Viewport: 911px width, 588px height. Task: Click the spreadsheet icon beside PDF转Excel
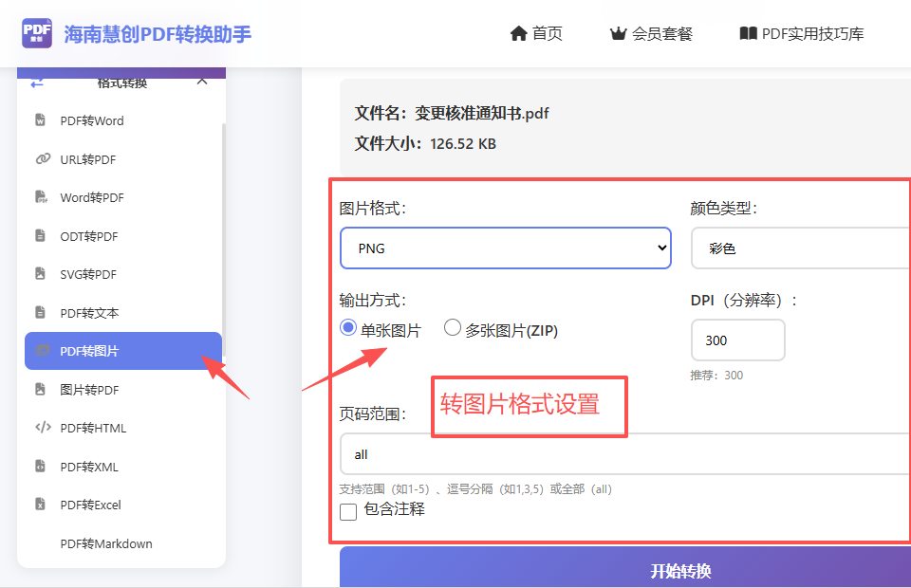click(x=40, y=505)
